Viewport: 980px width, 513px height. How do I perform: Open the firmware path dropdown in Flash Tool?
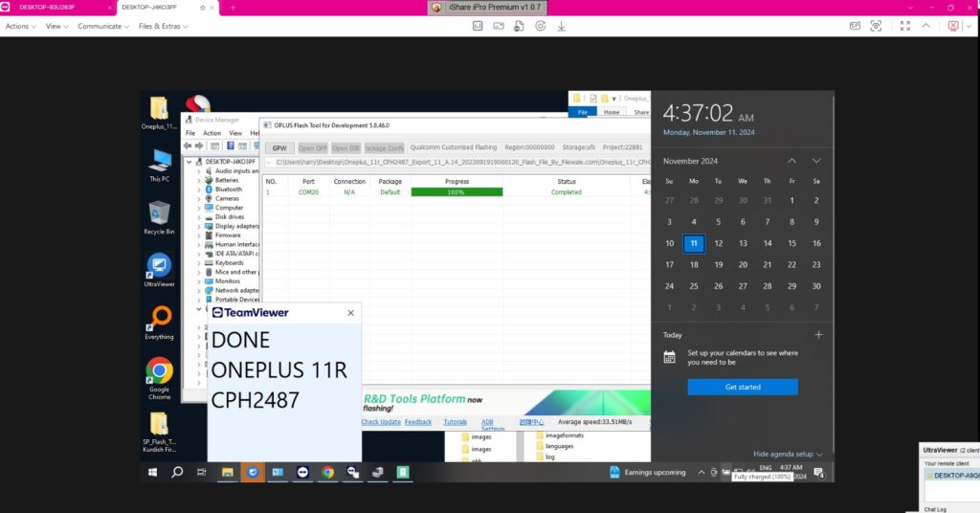click(x=269, y=163)
